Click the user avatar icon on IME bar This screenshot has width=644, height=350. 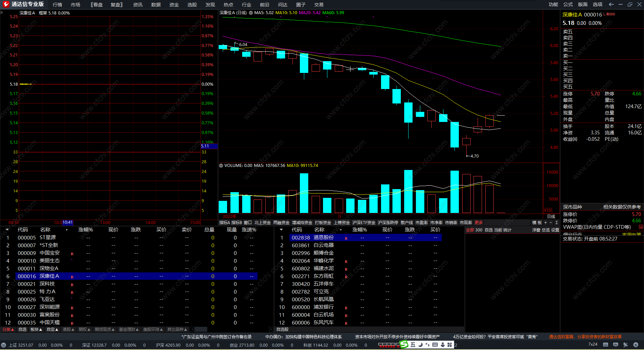pyautogui.click(x=442, y=345)
